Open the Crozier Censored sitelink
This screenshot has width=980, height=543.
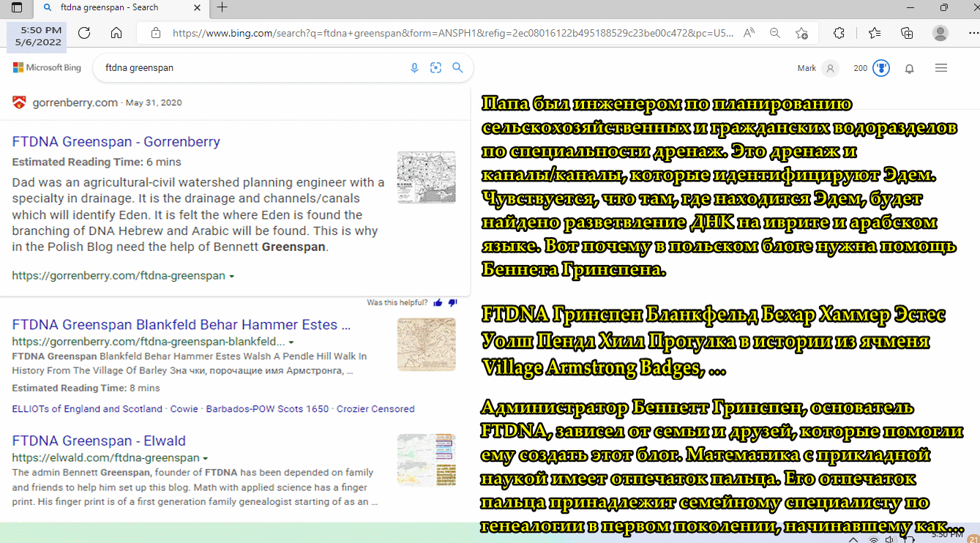coord(375,409)
